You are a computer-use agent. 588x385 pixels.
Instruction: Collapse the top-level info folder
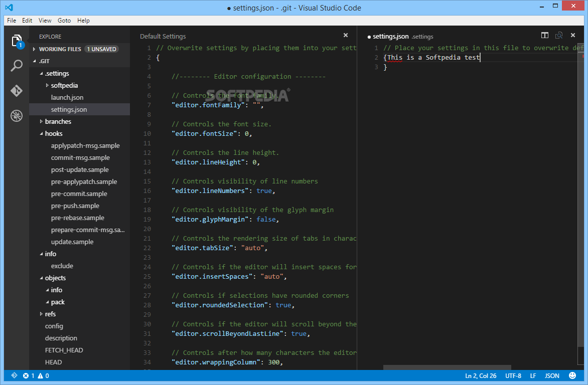tap(41, 254)
